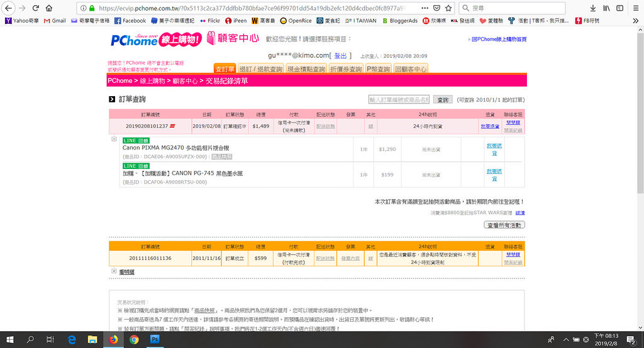Open the iPeen bookmark
Viewport: 644px width, 348px height.
click(x=236, y=21)
